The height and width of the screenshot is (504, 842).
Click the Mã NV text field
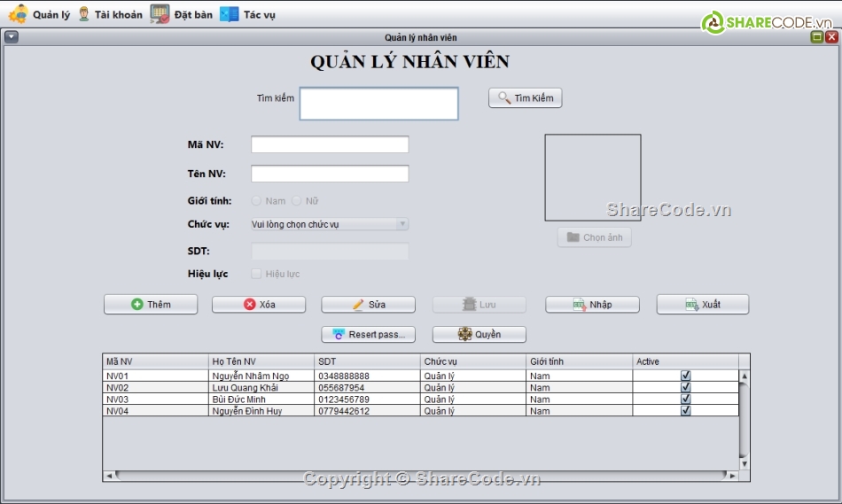click(330, 144)
